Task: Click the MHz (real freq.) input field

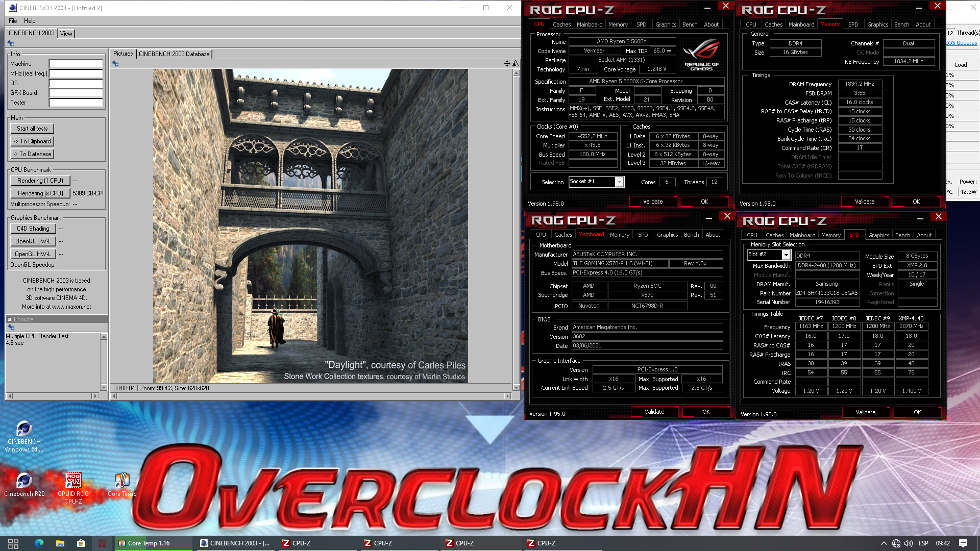Action: 76,73
